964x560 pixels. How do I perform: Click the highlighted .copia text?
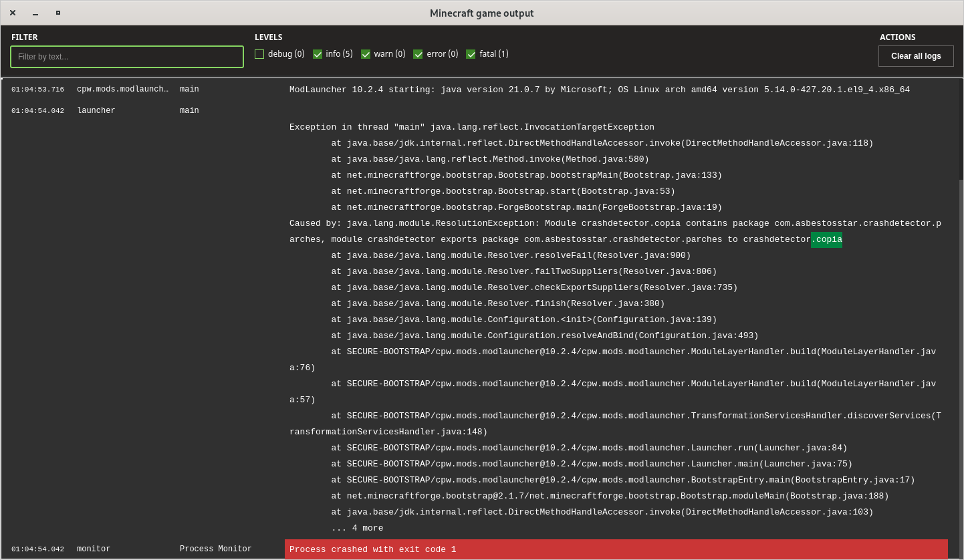(826, 239)
